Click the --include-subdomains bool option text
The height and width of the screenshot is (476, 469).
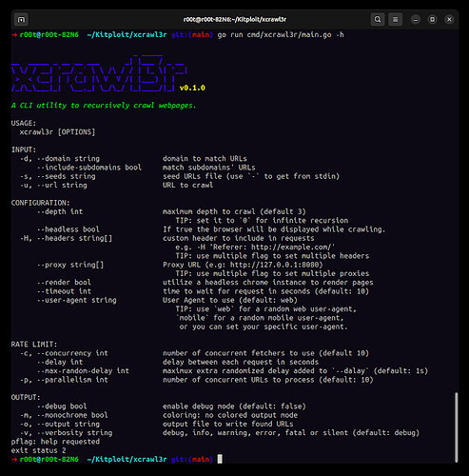(x=89, y=168)
